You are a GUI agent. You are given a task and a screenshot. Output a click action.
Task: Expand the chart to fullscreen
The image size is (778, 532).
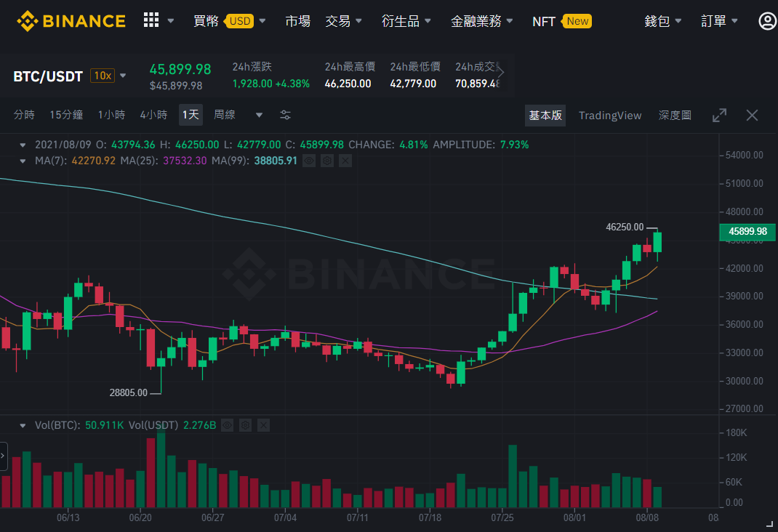coord(719,115)
